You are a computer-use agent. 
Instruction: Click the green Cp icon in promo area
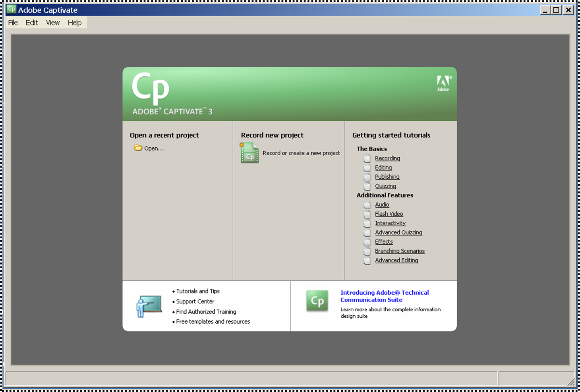317,301
